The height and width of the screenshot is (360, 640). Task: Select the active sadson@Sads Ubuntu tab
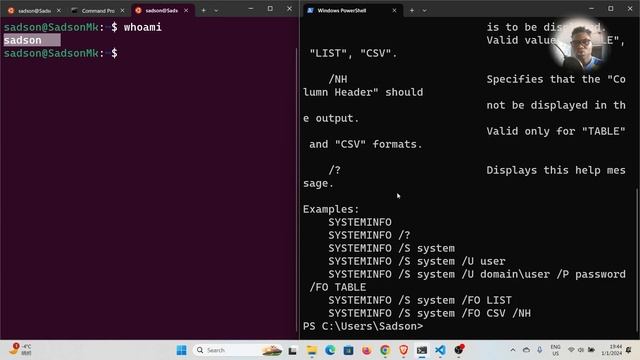[x=162, y=11]
